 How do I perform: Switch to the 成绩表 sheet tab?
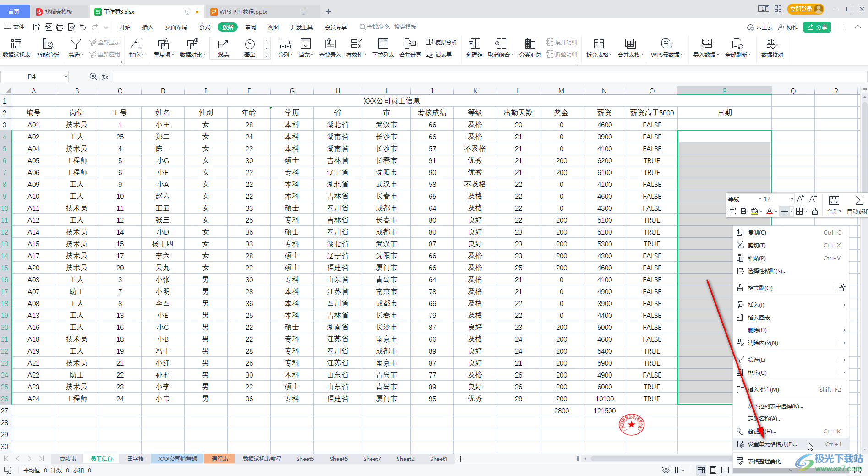click(68, 459)
